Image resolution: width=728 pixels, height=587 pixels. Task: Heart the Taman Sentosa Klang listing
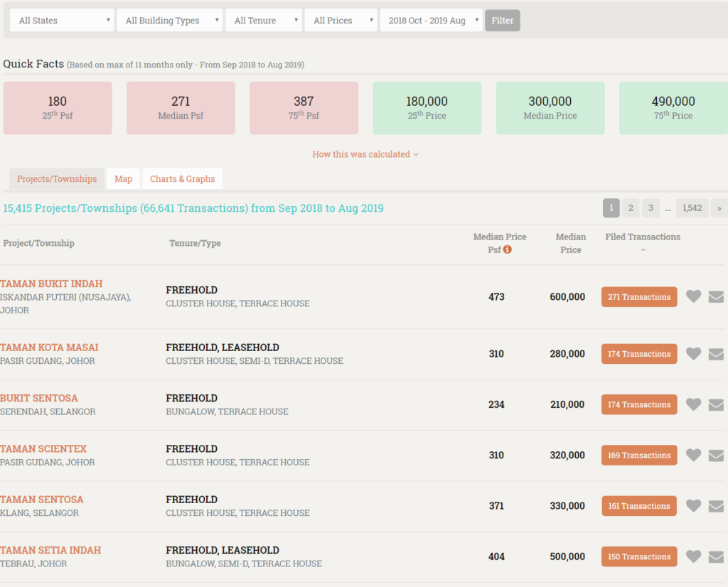click(693, 506)
